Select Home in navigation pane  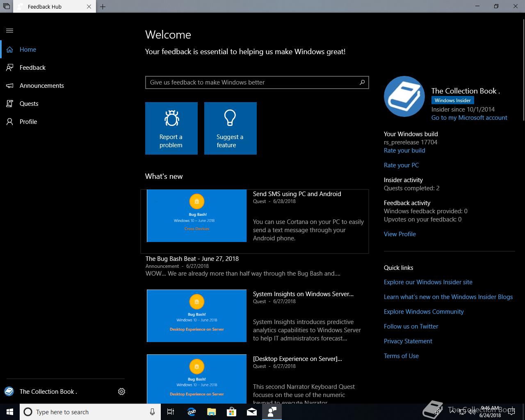pos(66,50)
